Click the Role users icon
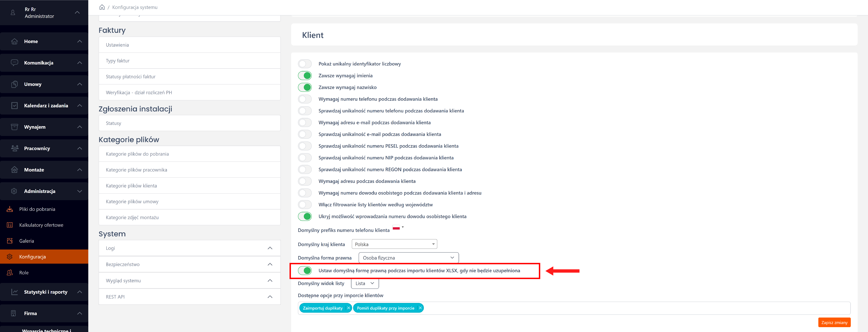The image size is (868, 332). [10, 273]
